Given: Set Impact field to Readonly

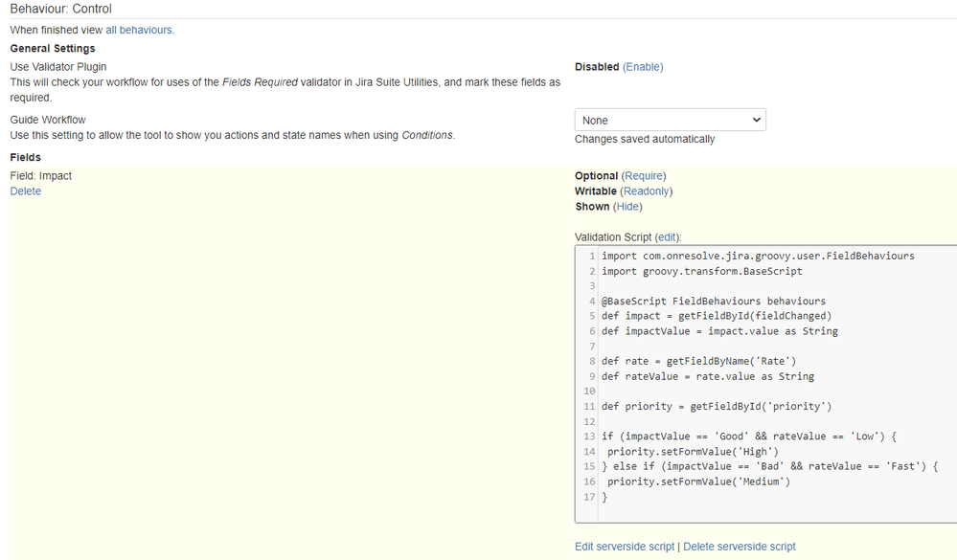Looking at the screenshot, I should (x=647, y=190).
